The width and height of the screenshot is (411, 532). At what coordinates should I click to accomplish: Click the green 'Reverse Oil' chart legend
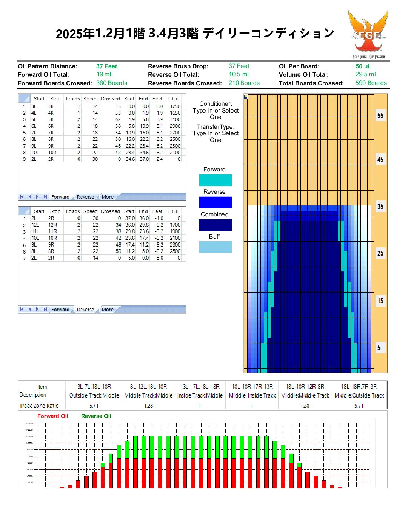tap(96, 416)
